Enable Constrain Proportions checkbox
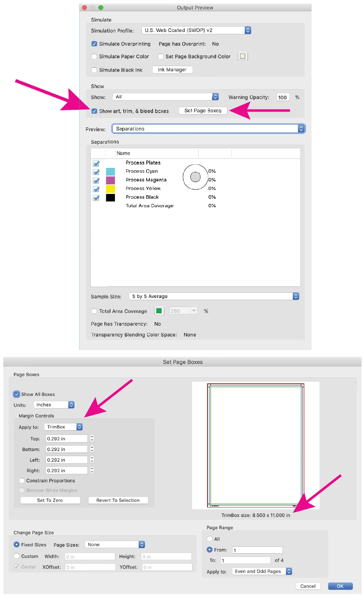Screen dimensions: 364x596 (22, 481)
